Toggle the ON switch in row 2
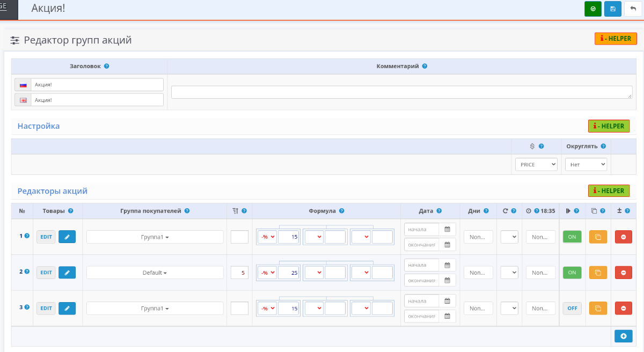The height and width of the screenshot is (352, 644). [572, 273]
